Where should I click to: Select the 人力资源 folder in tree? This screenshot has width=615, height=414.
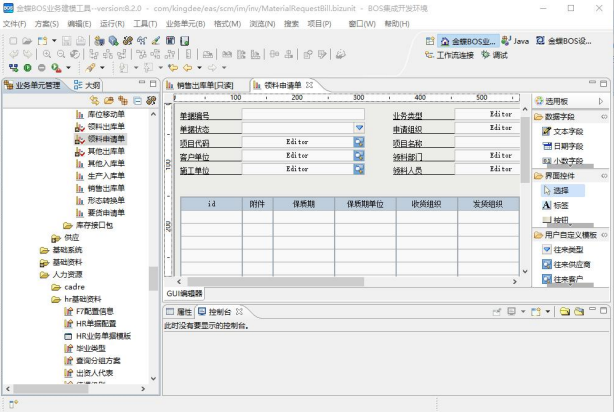(x=61, y=275)
